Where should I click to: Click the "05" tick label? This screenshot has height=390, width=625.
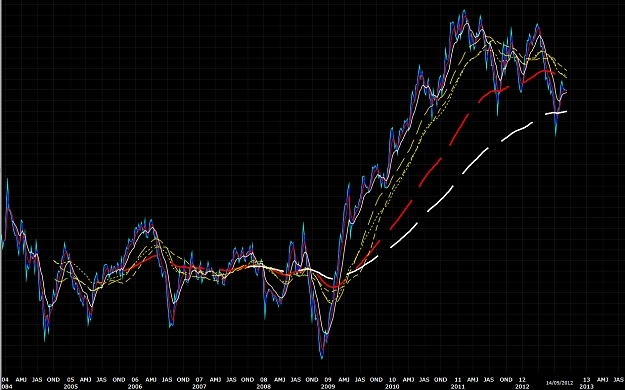(x=71, y=380)
